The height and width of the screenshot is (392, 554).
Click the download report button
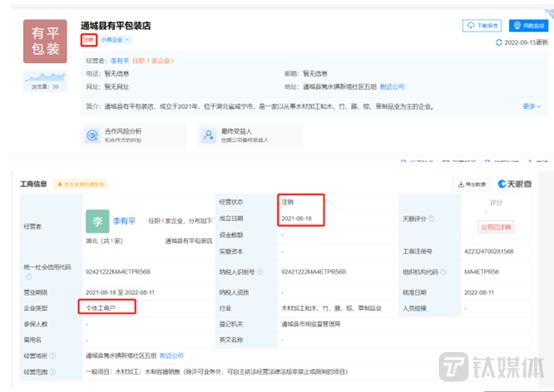coord(482,25)
